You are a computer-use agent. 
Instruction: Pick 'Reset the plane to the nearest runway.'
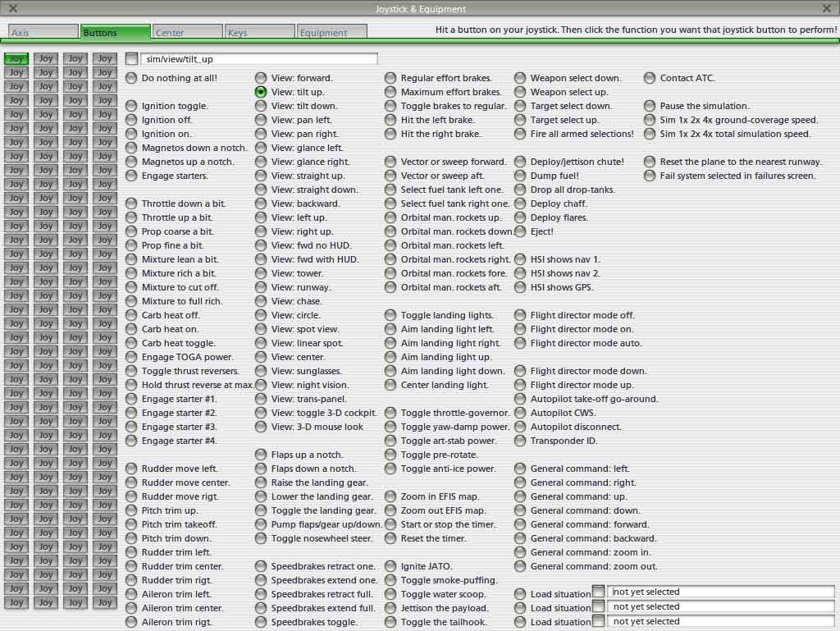[650, 162]
